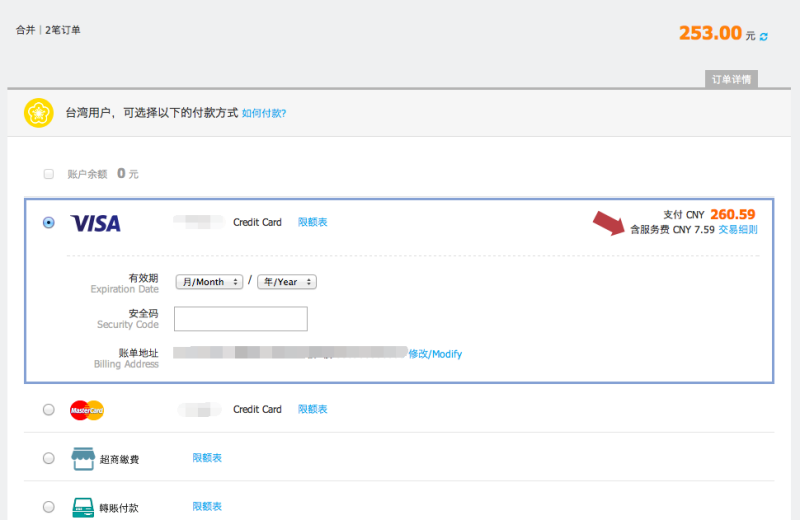This screenshot has height=520, width=800.
Task: Click the 超商繳費 label
Action: tap(119, 459)
